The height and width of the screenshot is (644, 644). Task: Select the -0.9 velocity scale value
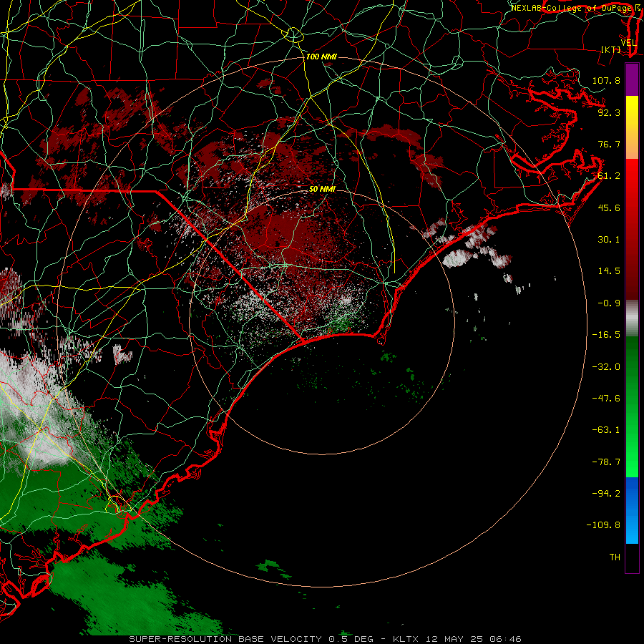point(609,303)
